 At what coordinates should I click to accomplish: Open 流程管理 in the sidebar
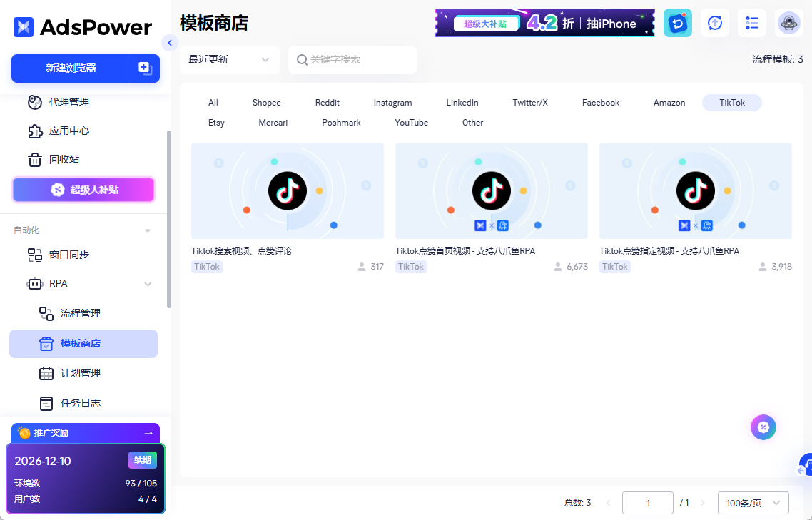tap(80, 313)
